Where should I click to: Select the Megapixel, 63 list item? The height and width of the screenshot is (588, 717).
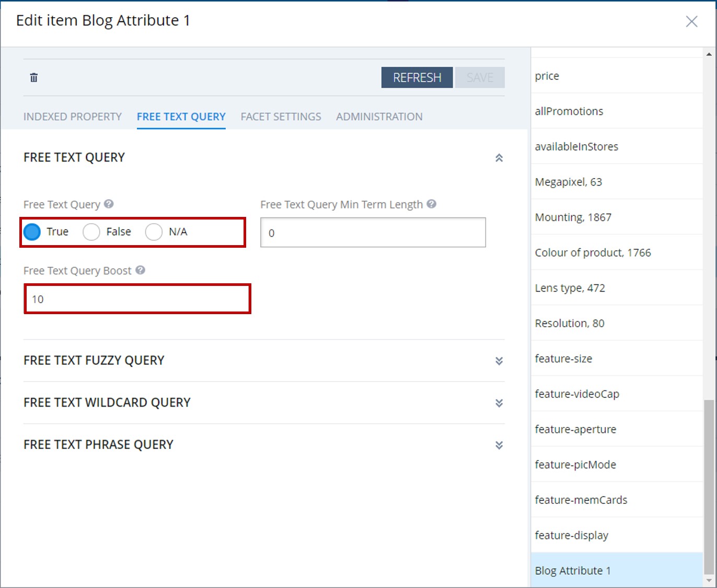coord(617,182)
